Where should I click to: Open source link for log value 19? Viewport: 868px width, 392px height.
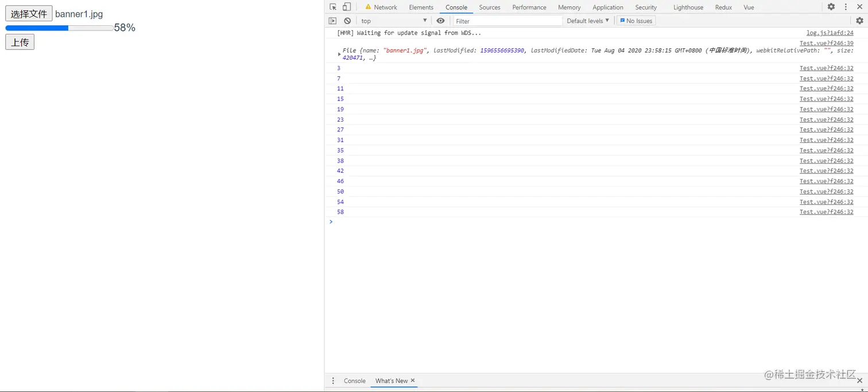tap(826, 109)
